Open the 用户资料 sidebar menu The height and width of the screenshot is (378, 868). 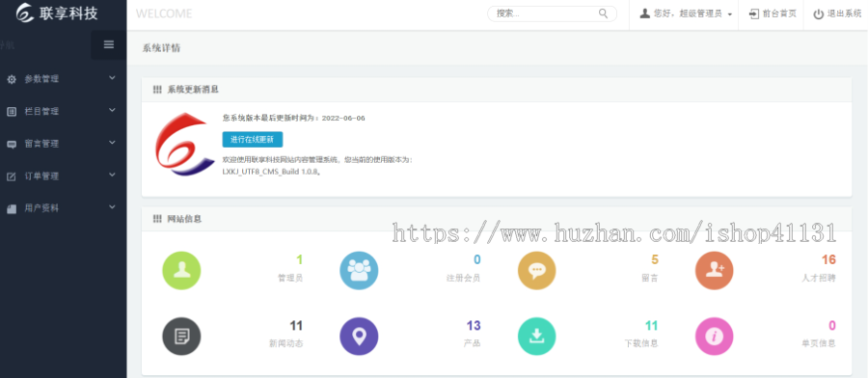pyautogui.click(x=63, y=208)
